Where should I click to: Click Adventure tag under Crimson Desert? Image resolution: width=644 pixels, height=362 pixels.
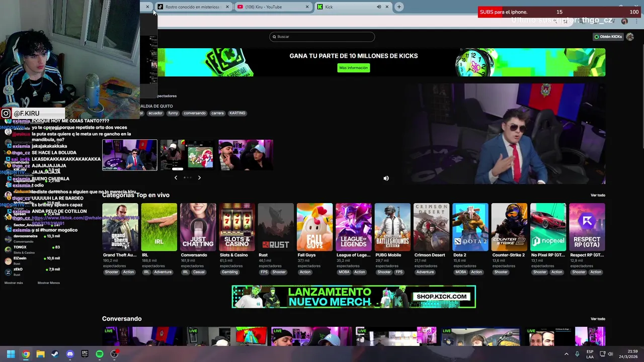click(425, 272)
